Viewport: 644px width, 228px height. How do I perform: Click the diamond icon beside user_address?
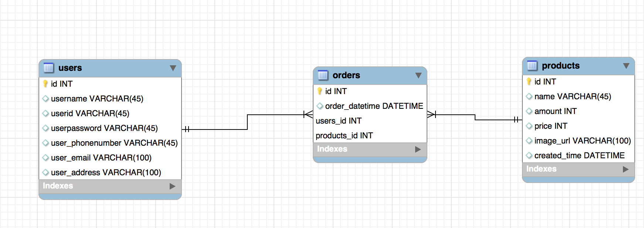pos(45,172)
